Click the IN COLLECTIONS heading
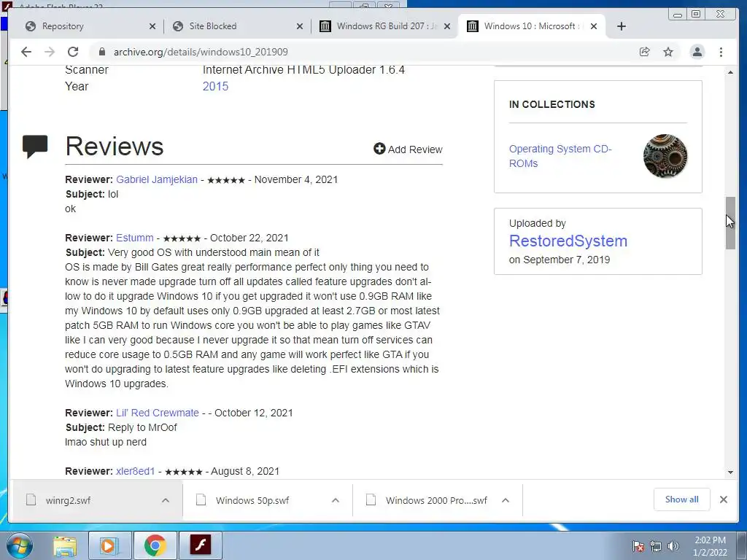 click(x=551, y=104)
